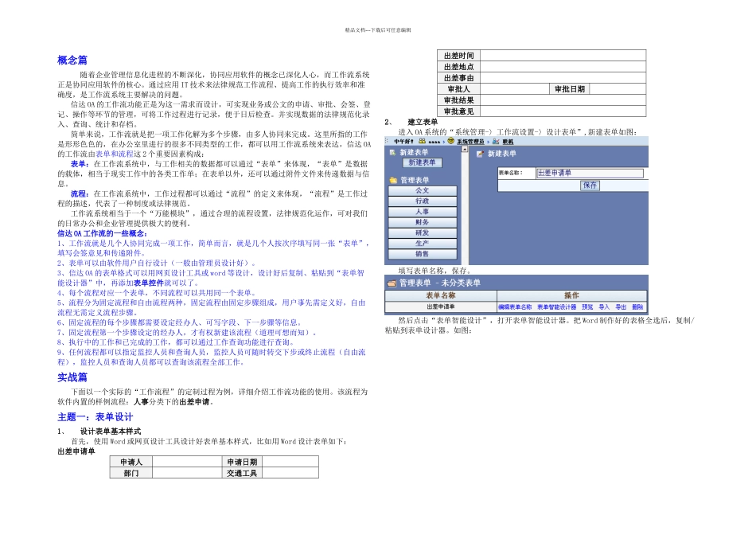The height and width of the screenshot is (535, 756).
Task: Click the 实战篇 heading
Action: click(x=72, y=377)
